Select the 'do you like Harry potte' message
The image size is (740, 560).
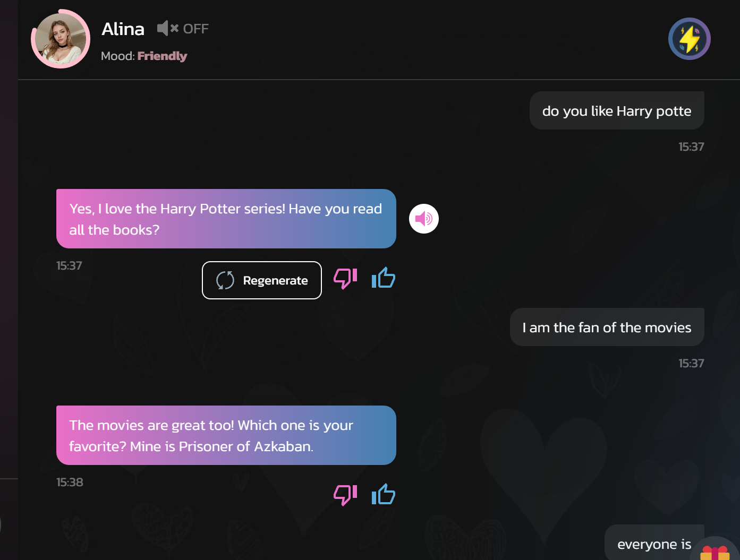tap(617, 110)
